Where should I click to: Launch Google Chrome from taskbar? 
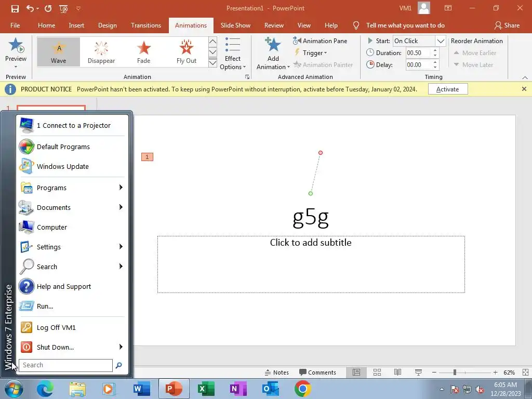tap(303, 389)
